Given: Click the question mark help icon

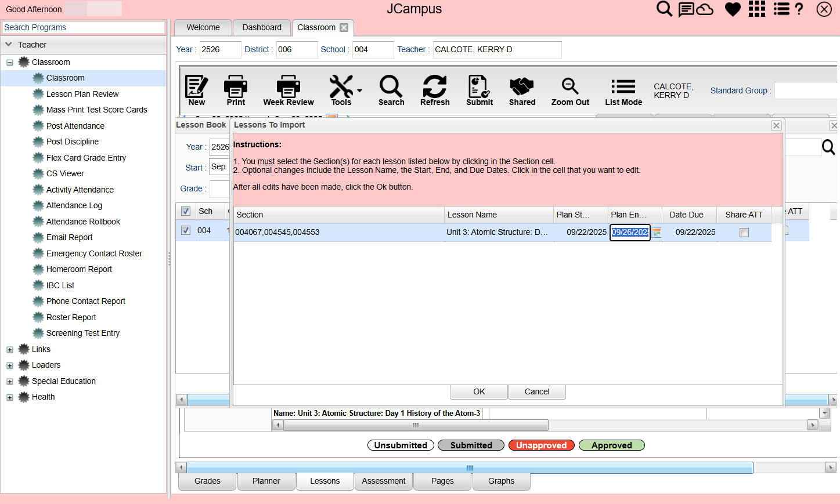Looking at the screenshot, I should (799, 9).
